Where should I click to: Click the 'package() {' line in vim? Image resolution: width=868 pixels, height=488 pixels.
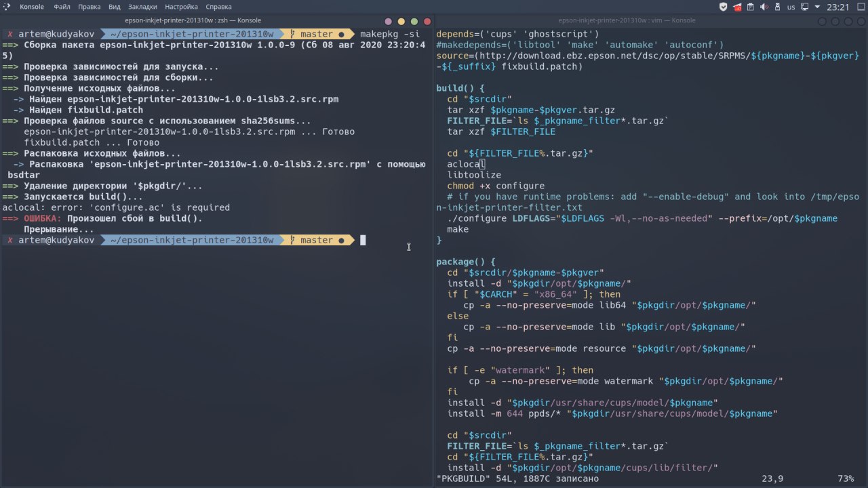tap(466, 262)
